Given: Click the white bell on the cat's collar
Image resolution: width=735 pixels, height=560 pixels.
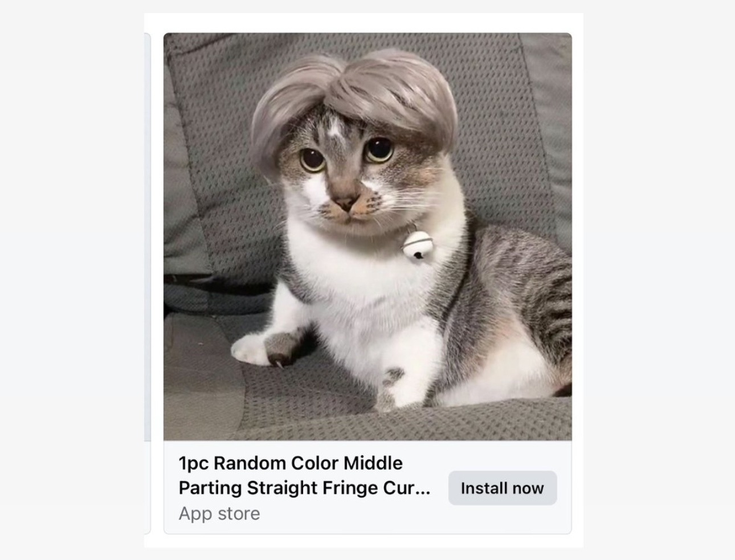Looking at the screenshot, I should click(416, 245).
